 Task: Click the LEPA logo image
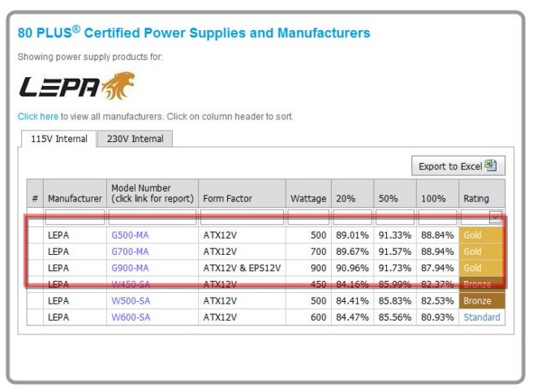[x=77, y=86]
